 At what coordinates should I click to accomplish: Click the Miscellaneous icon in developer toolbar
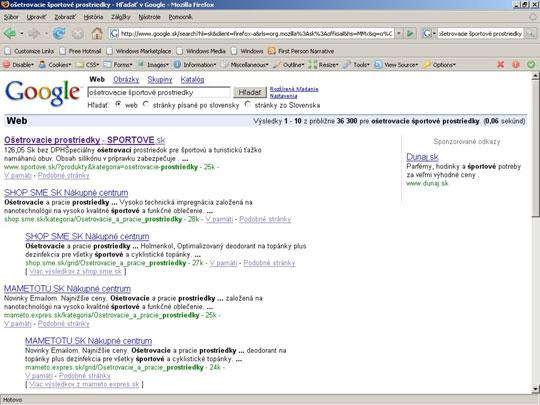coord(225,64)
